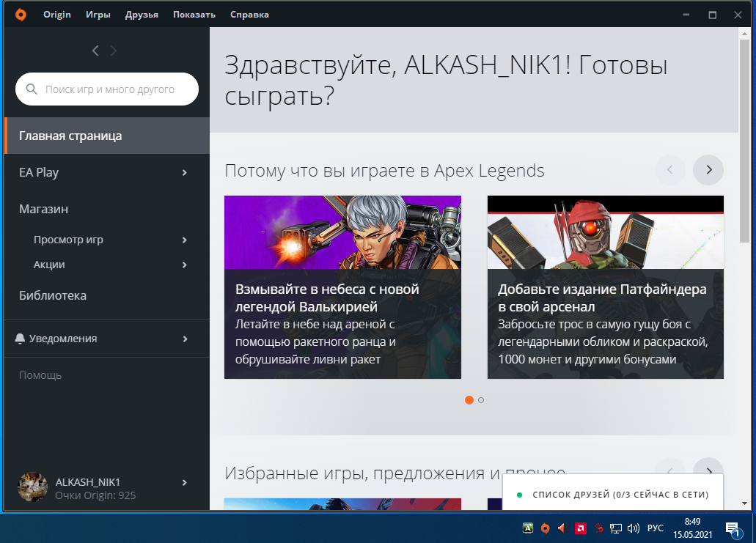Click the green letter A tray icon
This screenshot has height=543, width=756.
527,528
